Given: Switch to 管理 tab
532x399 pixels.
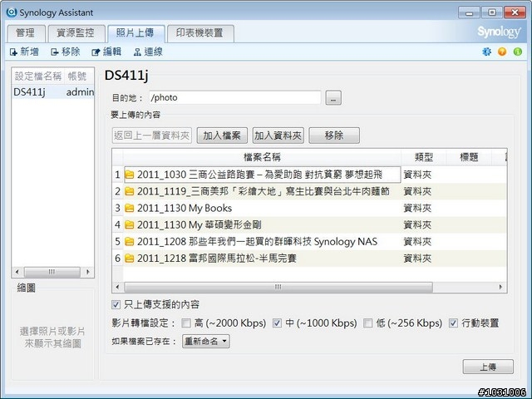Looking at the screenshot, I should [x=26, y=33].
